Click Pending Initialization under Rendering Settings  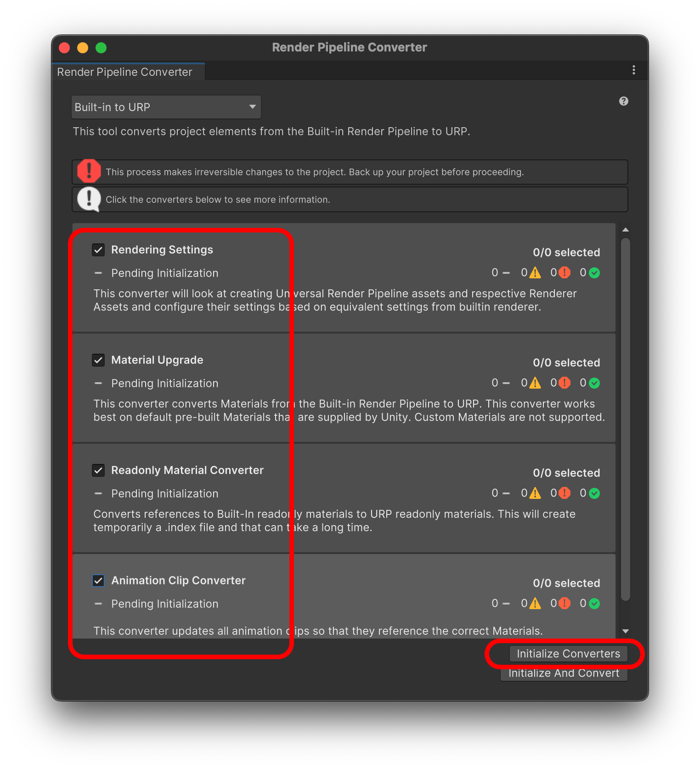coord(165,273)
